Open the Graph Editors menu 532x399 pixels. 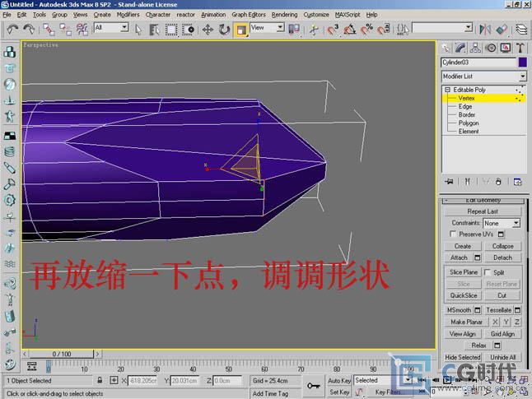pos(249,15)
